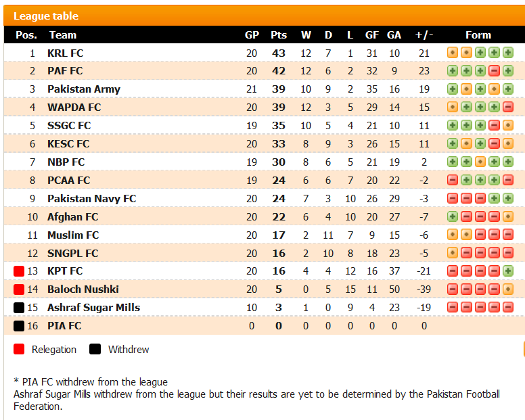
Task: Click the orange draw icon in SNGPL FC's form
Action: click(453, 253)
